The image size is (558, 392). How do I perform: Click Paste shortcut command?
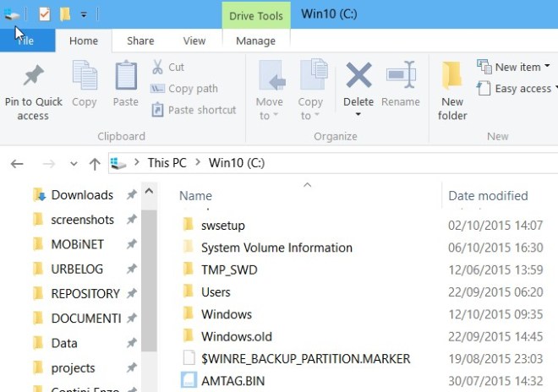194,110
